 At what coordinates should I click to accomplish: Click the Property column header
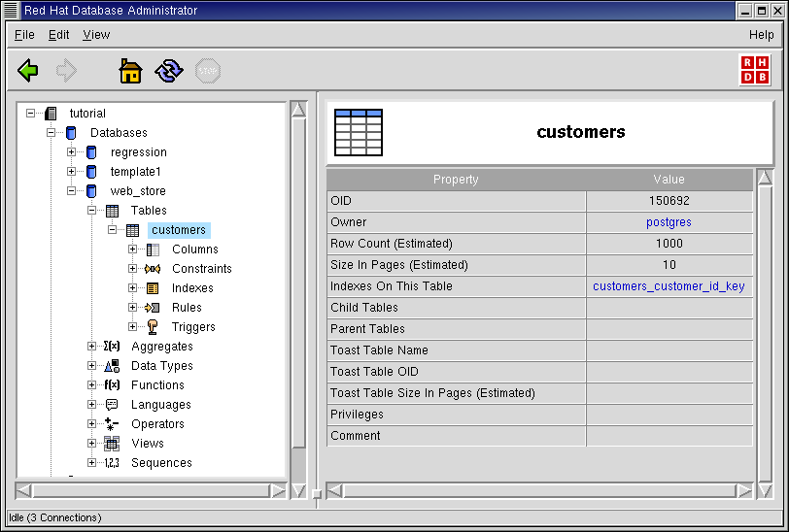pyautogui.click(x=456, y=180)
